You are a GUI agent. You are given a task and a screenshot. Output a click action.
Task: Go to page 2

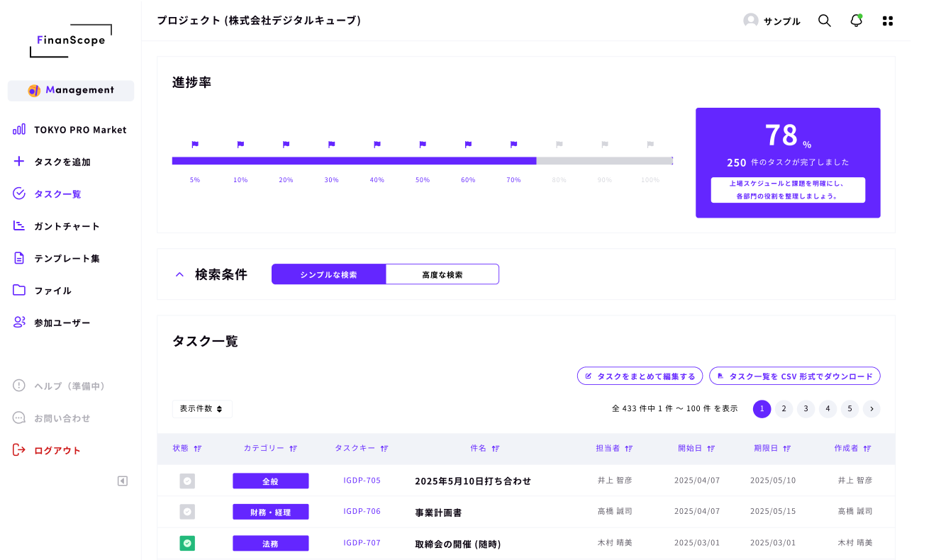(784, 409)
